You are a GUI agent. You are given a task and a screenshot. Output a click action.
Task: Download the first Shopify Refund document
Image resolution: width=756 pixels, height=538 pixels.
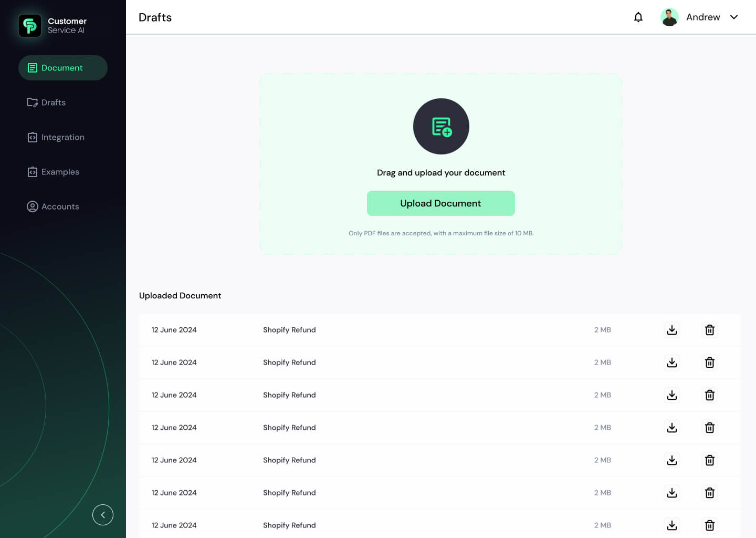coord(672,330)
